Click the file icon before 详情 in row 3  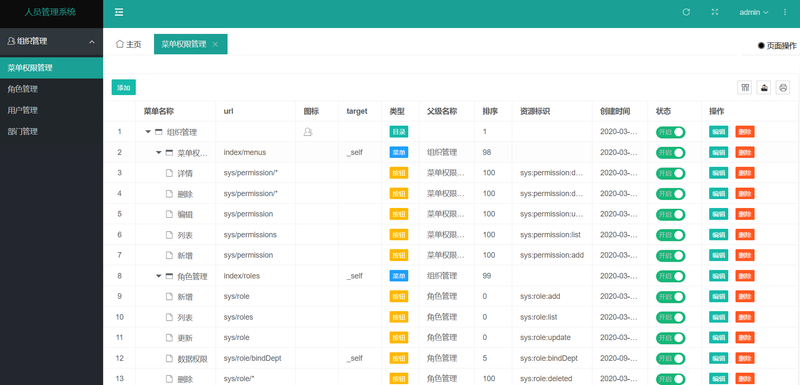coord(169,173)
